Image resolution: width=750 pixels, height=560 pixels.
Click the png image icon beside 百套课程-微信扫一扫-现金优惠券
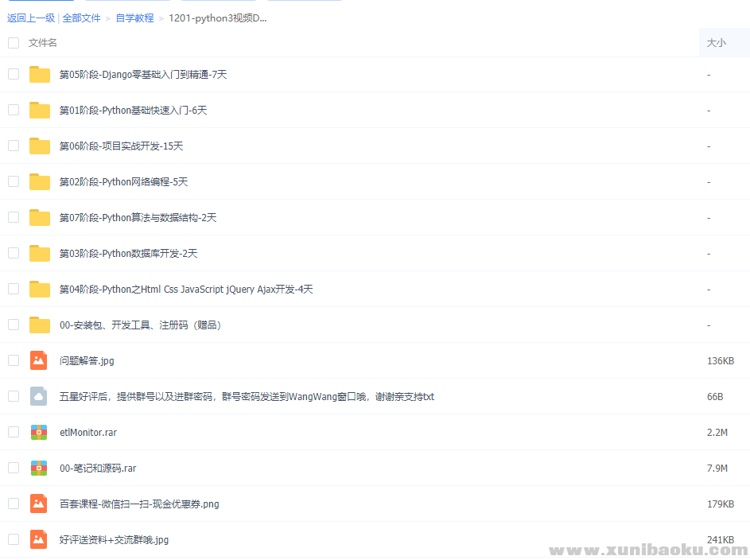point(38,503)
